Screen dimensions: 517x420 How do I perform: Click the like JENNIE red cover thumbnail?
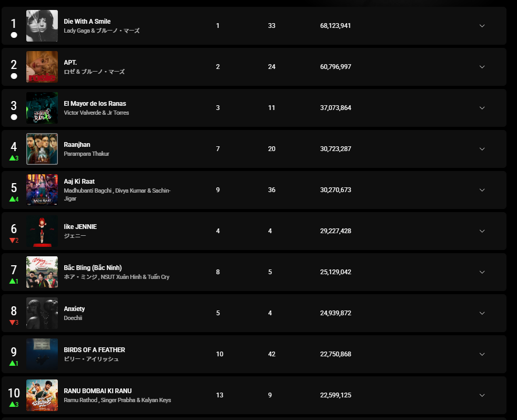point(42,231)
